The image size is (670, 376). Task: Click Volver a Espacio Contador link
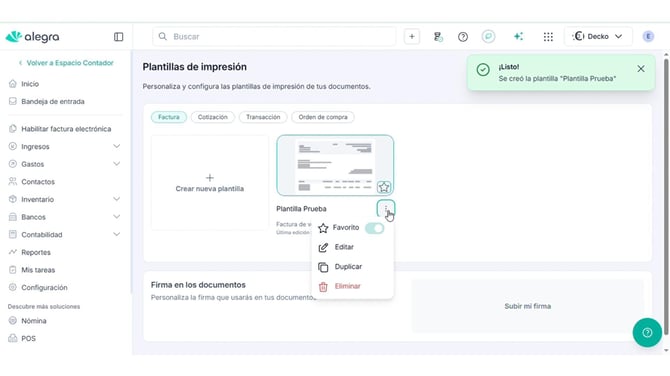coord(66,63)
